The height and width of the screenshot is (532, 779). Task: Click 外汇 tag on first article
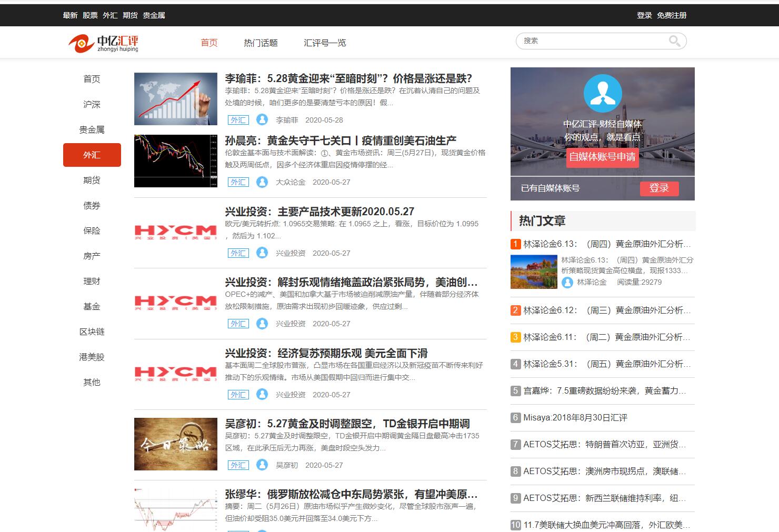(x=238, y=120)
